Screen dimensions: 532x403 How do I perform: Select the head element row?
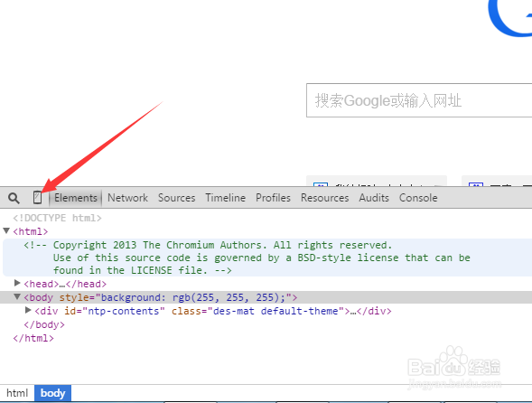point(65,284)
